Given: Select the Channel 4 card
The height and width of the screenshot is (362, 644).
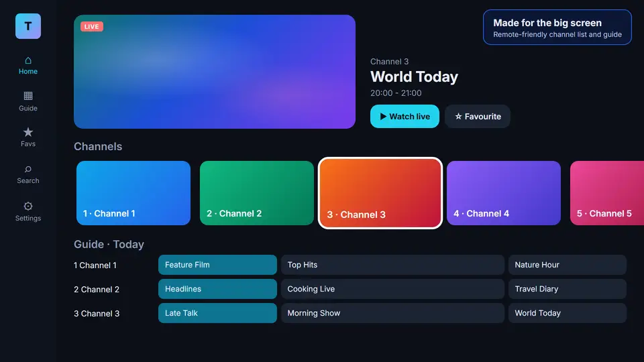Looking at the screenshot, I should tap(504, 193).
